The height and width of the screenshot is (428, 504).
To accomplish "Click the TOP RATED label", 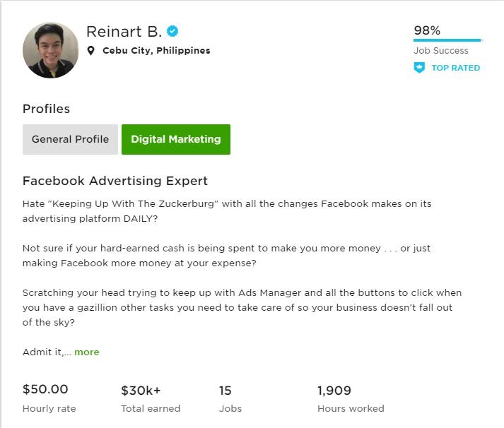I will (455, 68).
